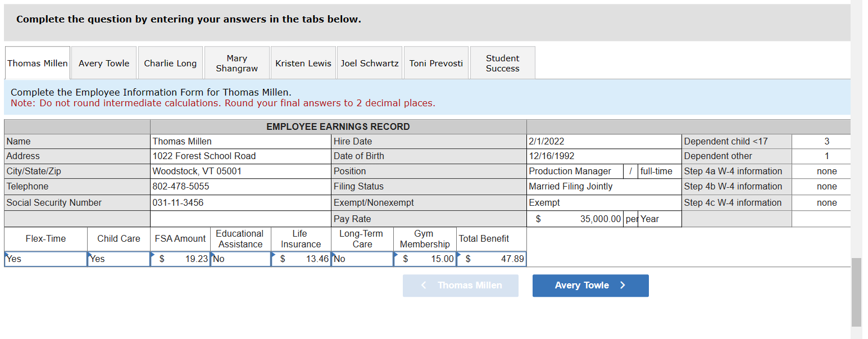Viewport: 868px width, 339px height.
Task: Go to next page Avery Towle button
Action: coord(590,286)
